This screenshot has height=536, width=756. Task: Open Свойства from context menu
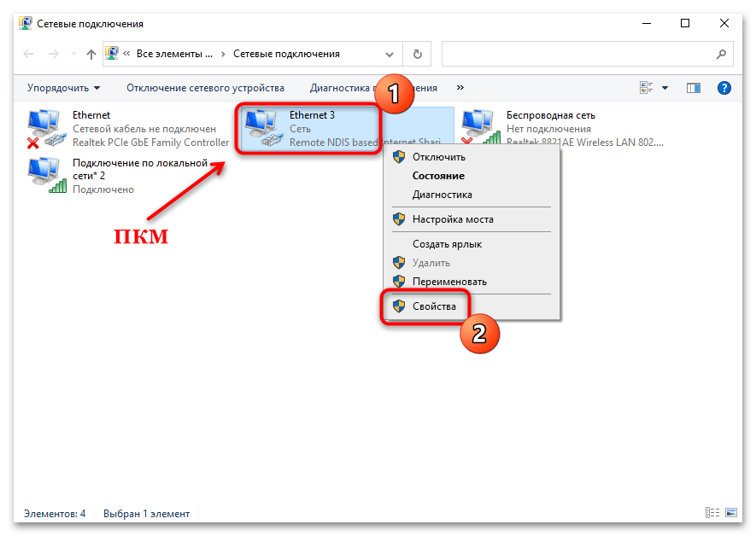pos(472,306)
